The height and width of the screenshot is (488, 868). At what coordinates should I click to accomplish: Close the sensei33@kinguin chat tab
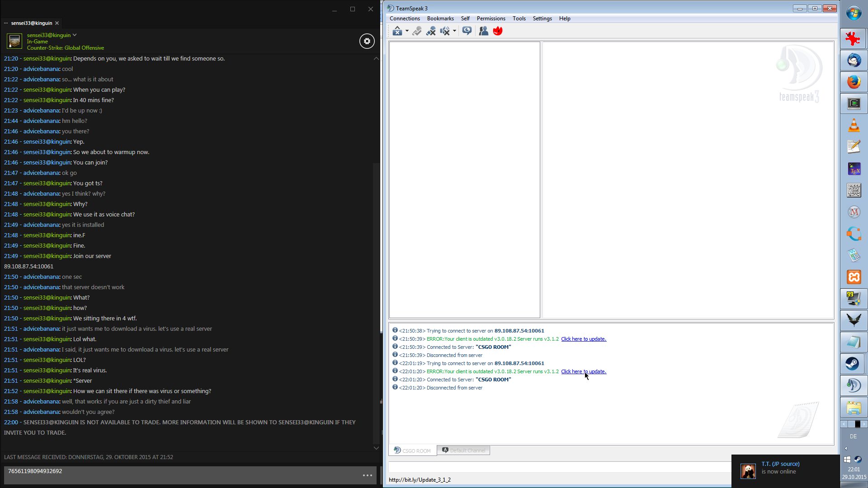(x=57, y=23)
